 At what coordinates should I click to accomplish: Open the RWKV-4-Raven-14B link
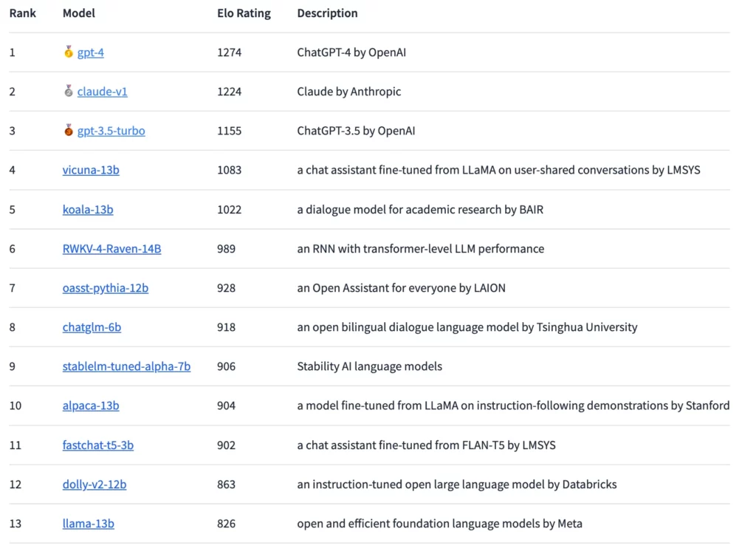click(x=111, y=249)
